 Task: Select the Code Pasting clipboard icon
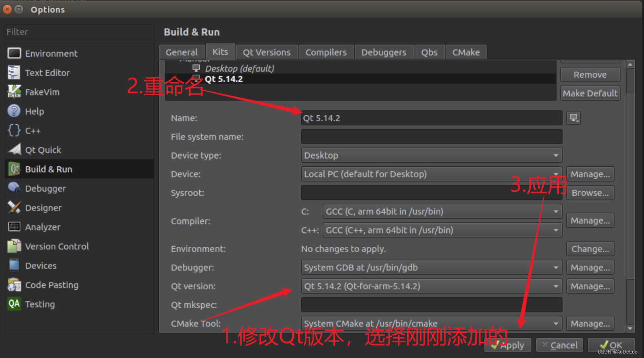pos(14,284)
